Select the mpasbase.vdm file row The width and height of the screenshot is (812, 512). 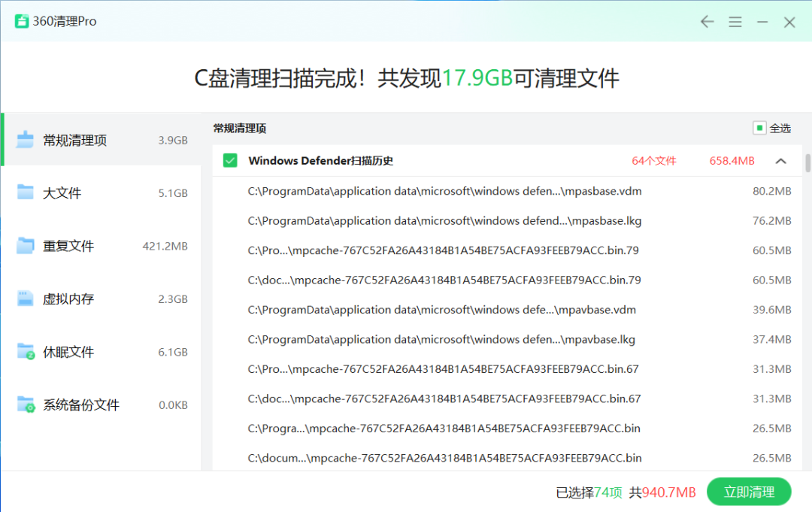(x=507, y=191)
